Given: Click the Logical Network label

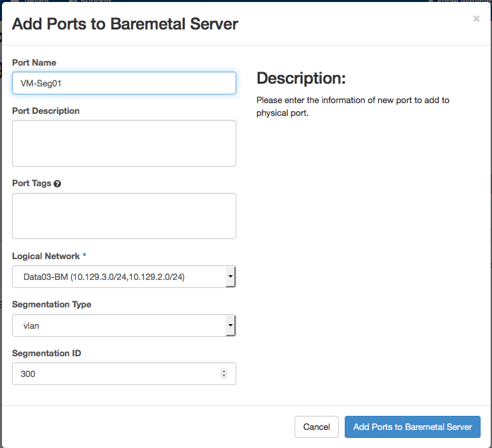Looking at the screenshot, I should (46, 256).
